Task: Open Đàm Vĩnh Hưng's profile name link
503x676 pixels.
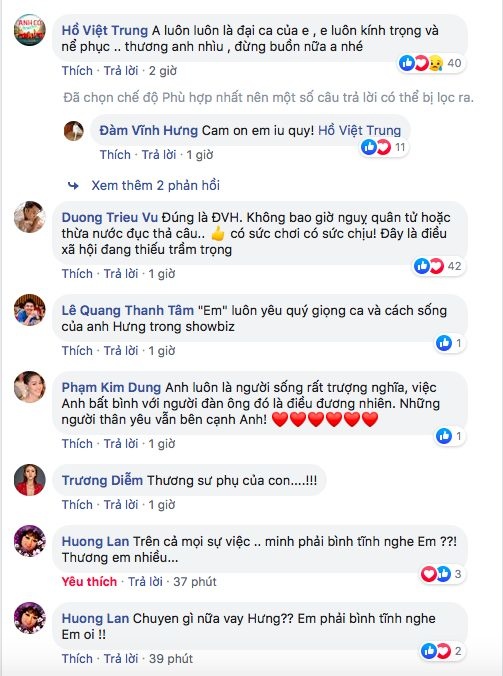Action: [149, 130]
